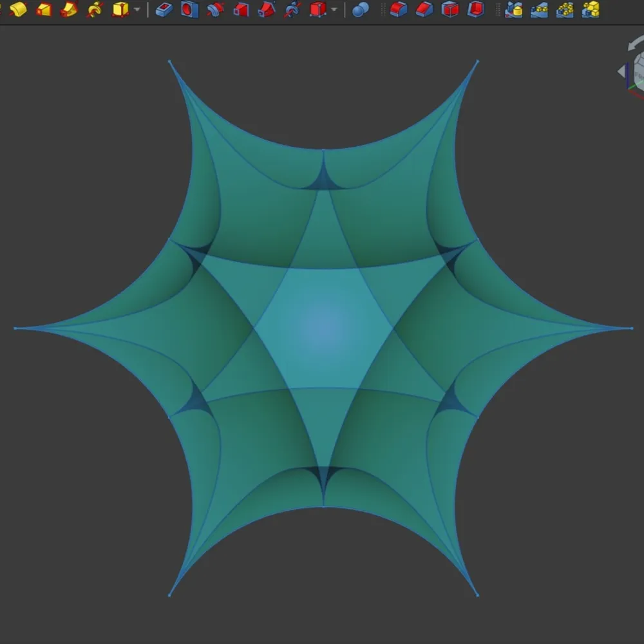The width and height of the screenshot is (644, 644).
Task: Select the Hole tool
Action: [190, 9]
